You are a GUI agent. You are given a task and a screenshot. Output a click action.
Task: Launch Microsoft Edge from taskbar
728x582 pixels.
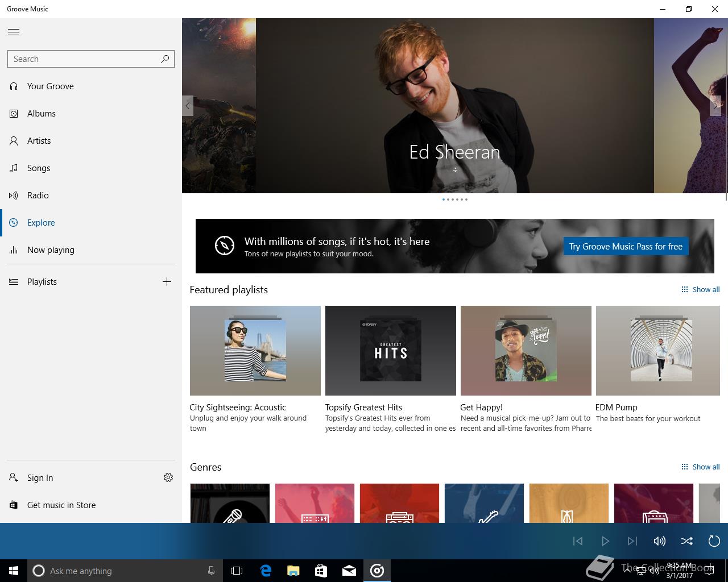coord(266,571)
